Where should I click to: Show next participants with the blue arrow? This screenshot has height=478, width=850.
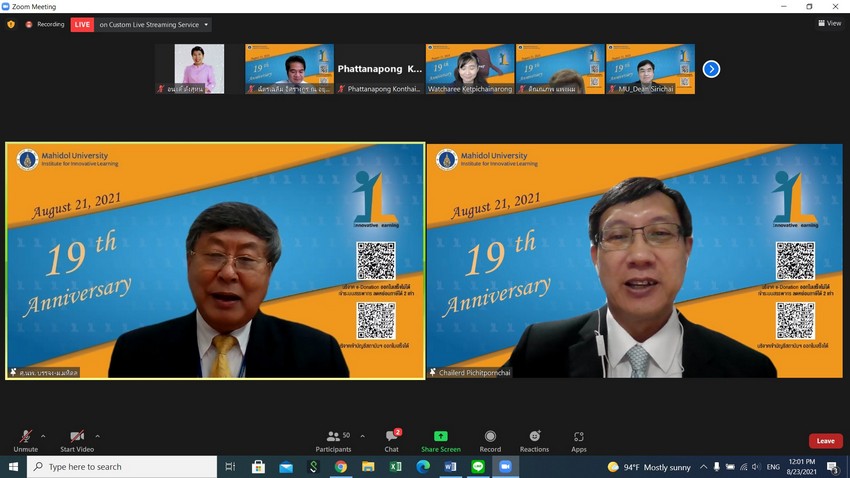711,69
